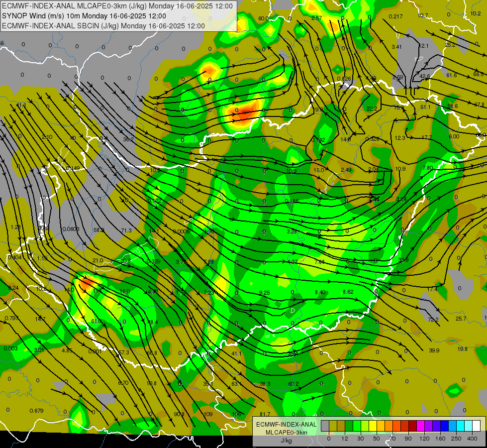487x448 pixels.
Task: Click the map value 58.3
Action: click(99, 230)
